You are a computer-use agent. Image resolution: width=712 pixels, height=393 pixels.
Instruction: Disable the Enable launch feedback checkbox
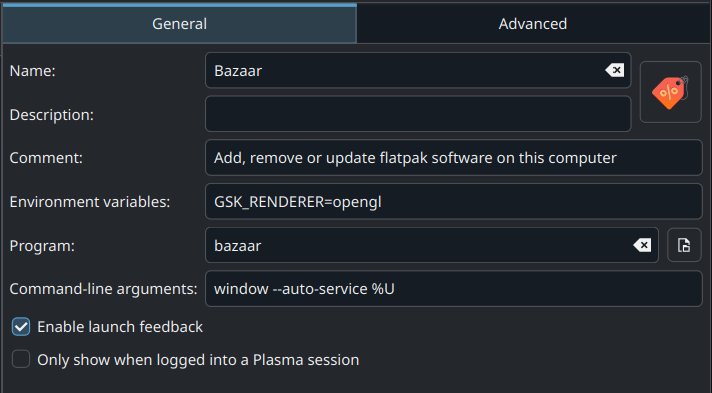pyautogui.click(x=21, y=327)
